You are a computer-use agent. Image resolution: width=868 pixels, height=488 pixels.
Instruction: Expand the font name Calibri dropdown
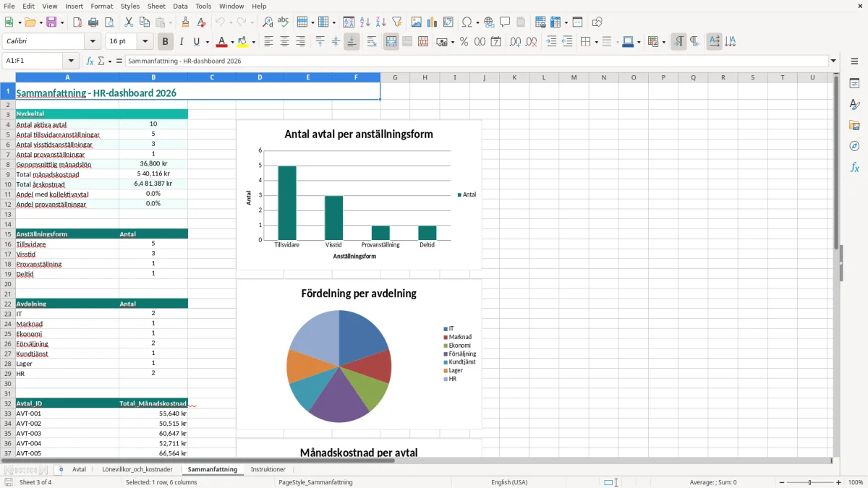[92, 42]
